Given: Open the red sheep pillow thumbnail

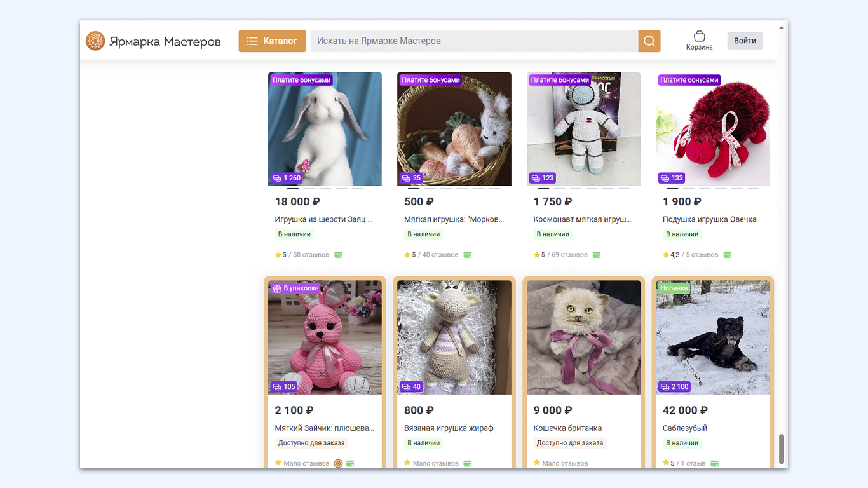Looking at the screenshot, I should point(713,129).
